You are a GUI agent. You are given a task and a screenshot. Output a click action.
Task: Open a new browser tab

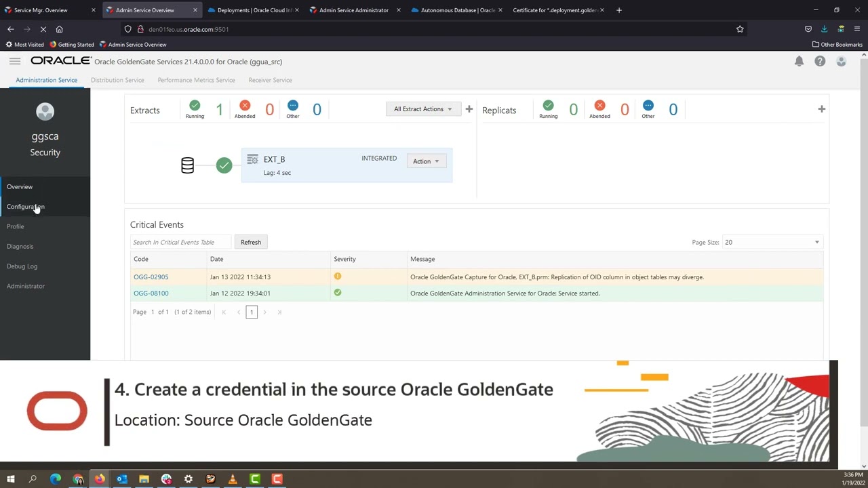coord(618,10)
